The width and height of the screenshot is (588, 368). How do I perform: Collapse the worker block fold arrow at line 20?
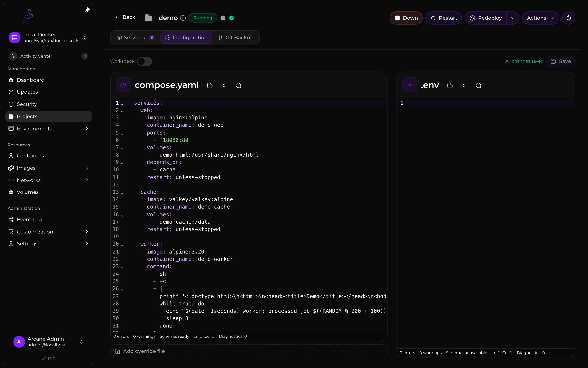click(122, 245)
